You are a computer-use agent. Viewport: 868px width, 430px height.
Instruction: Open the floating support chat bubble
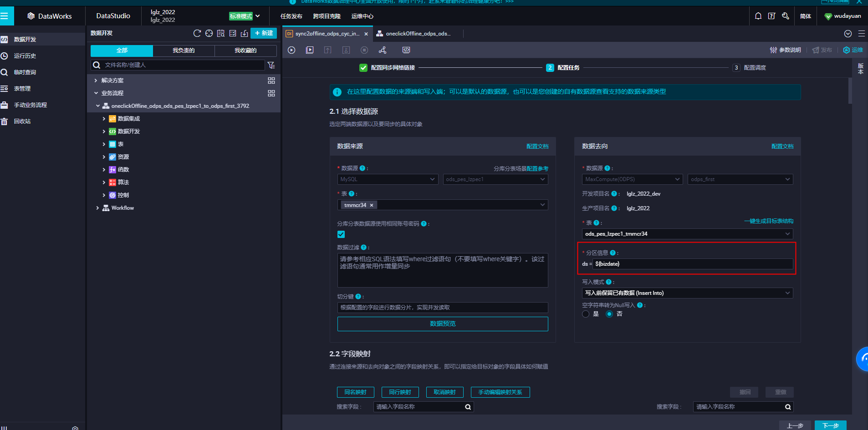tap(863, 359)
